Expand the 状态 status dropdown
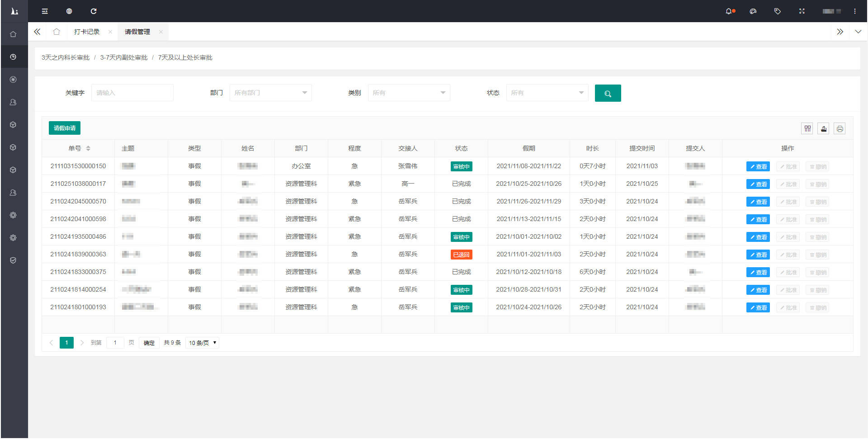The height and width of the screenshot is (439, 868). tap(547, 93)
